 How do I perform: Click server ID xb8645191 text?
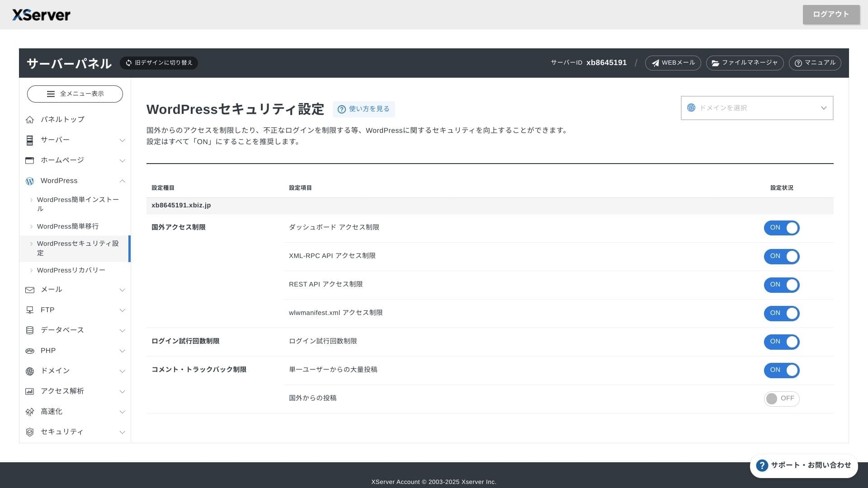[606, 63]
